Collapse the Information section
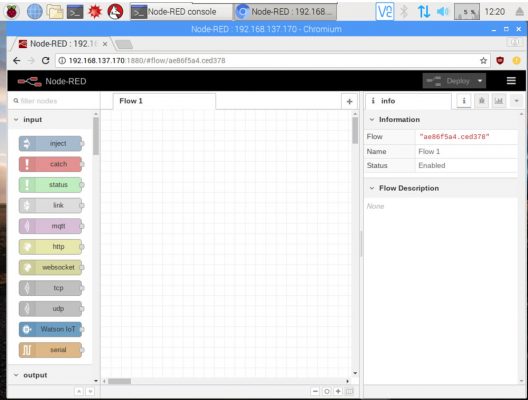 pyautogui.click(x=441, y=120)
